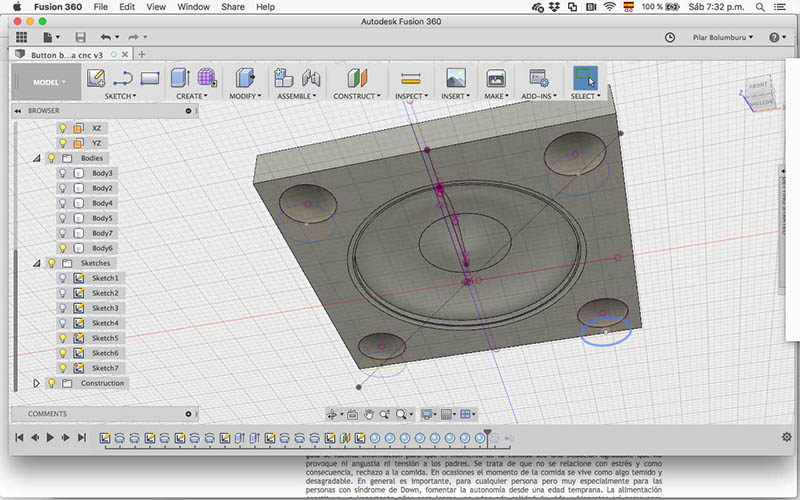Toggle visibility bulb for Bodies folder
This screenshot has height=500, width=800.
coord(52,158)
